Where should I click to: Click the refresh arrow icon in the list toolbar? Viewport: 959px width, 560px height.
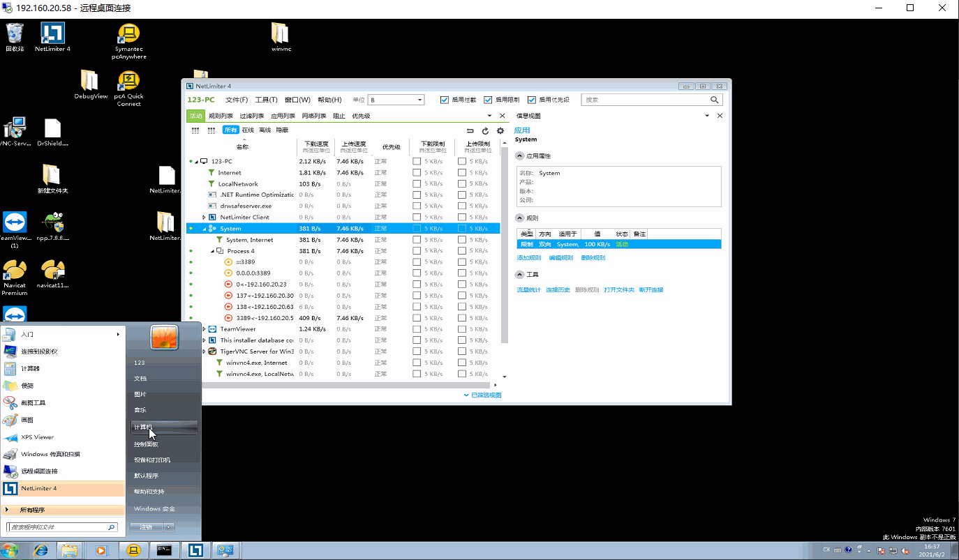[485, 130]
